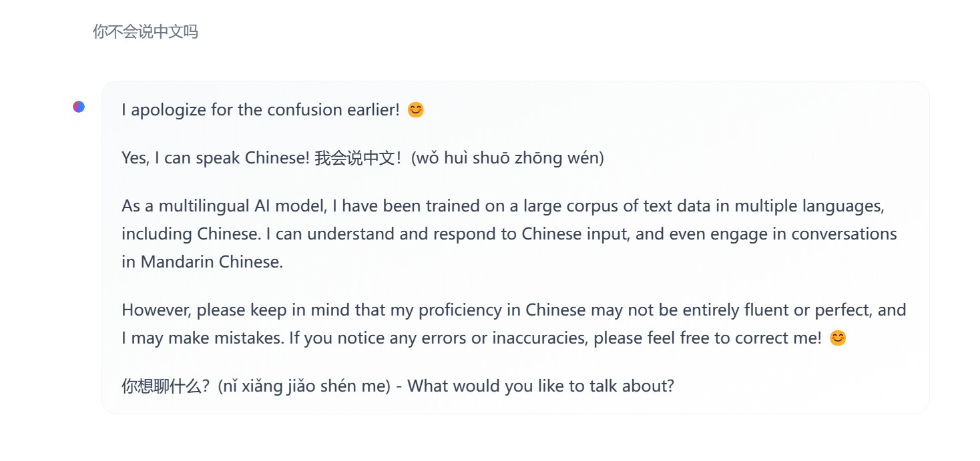Click the user message '你不会说中文吗'

[146, 31]
